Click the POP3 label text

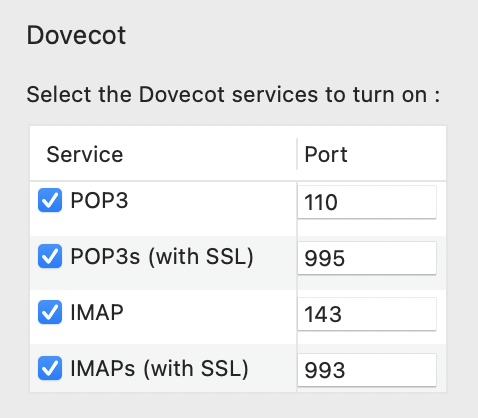tap(99, 200)
